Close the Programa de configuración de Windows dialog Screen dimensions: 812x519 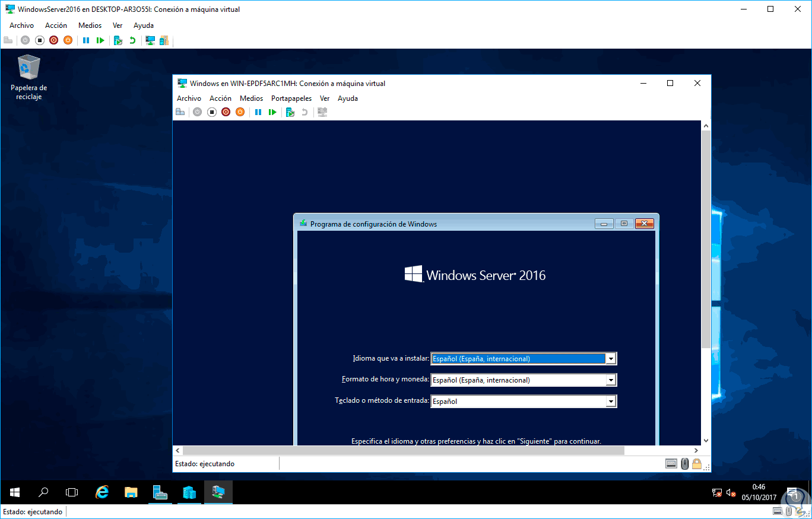[644, 224]
